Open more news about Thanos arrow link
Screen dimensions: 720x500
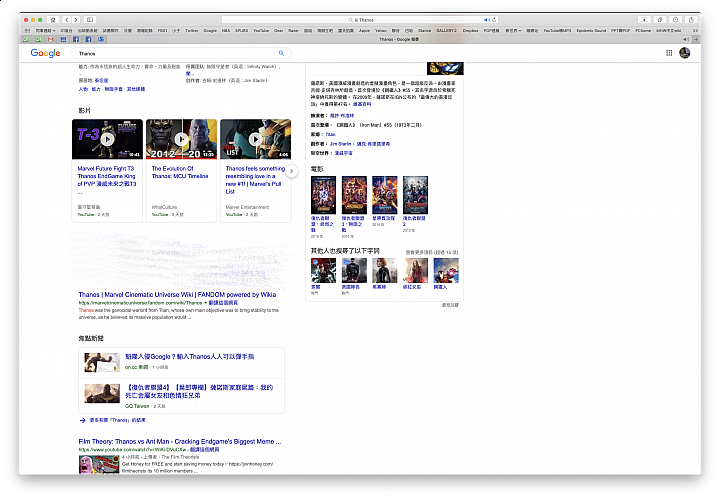pyautogui.click(x=112, y=420)
